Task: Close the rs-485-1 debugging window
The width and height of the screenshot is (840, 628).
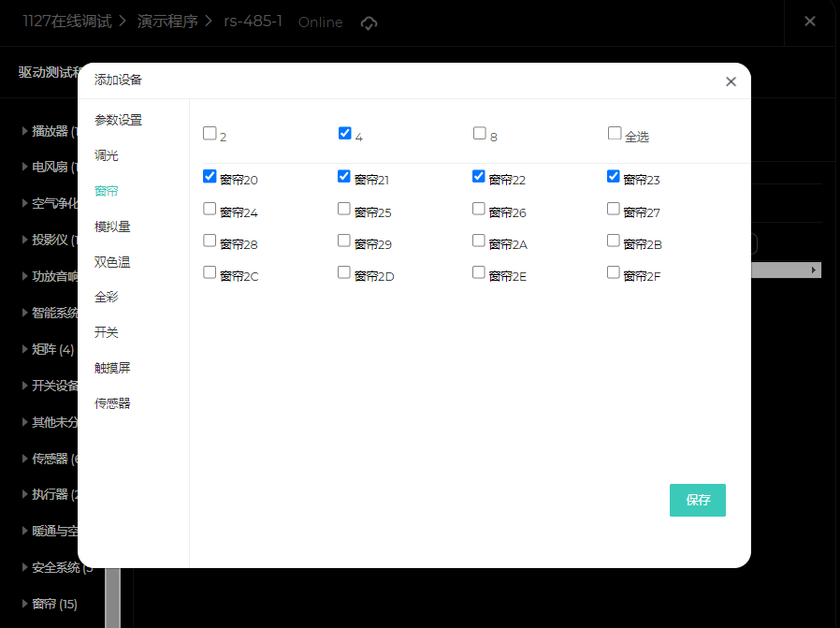Action: click(x=809, y=21)
